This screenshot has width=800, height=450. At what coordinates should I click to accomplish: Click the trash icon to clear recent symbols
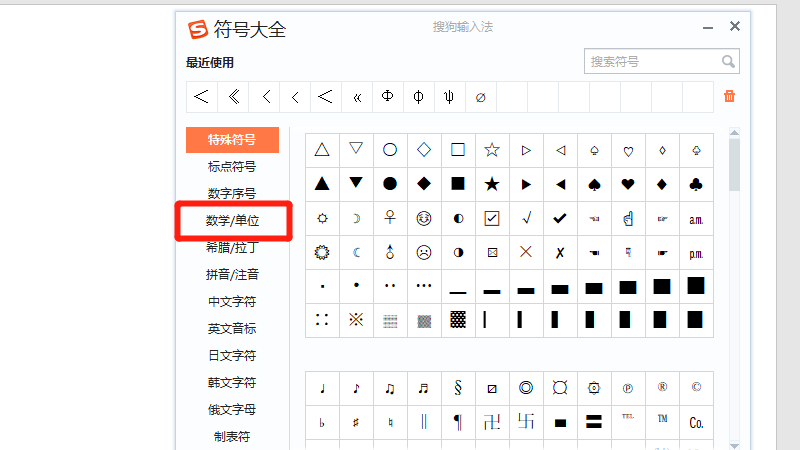[x=729, y=96]
